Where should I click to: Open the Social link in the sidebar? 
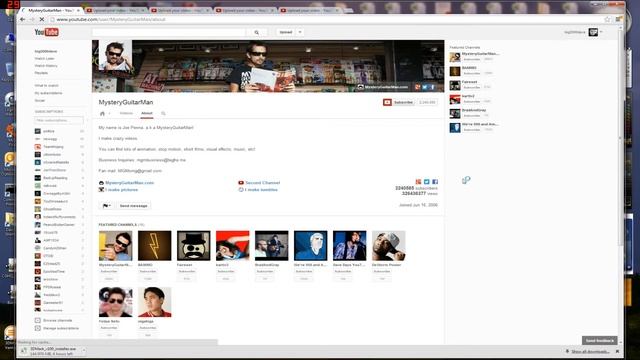pyautogui.click(x=40, y=100)
